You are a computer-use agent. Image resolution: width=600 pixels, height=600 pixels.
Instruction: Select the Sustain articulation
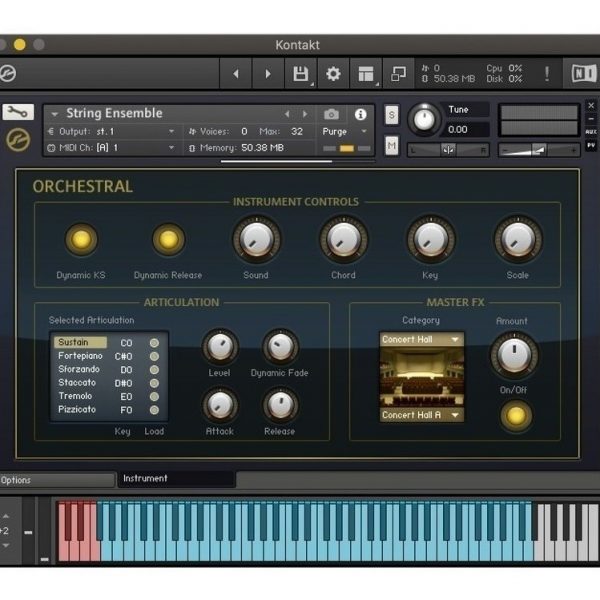click(80, 342)
